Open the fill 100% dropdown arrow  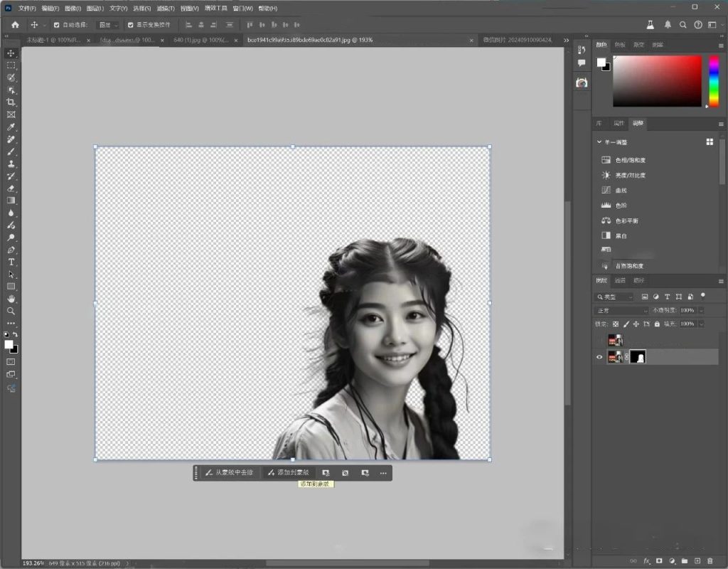coord(701,324)
